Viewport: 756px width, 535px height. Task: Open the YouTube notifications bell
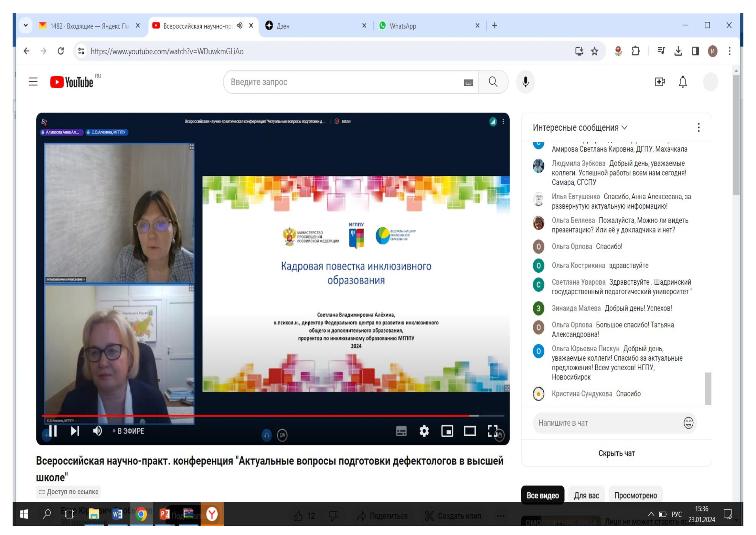click(x=683, y=82)
